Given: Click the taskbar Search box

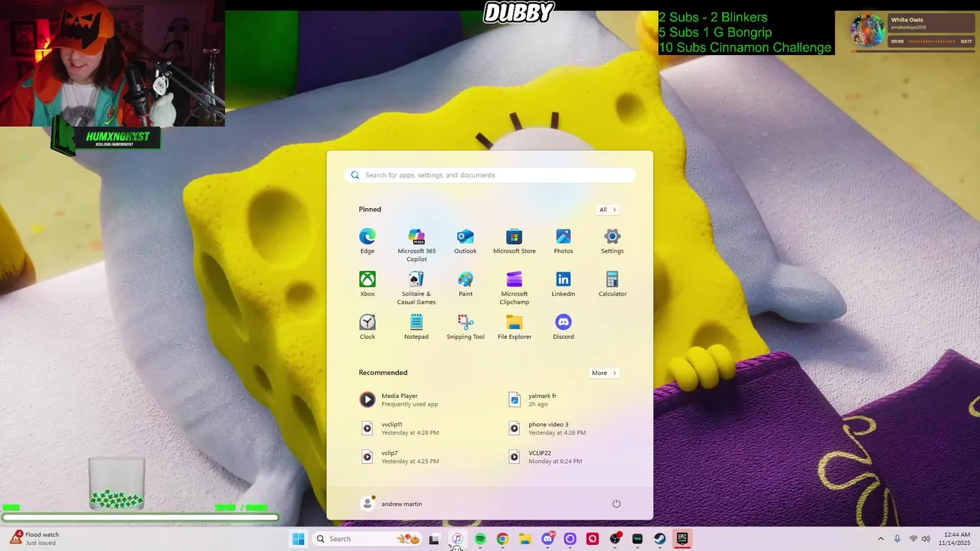Looking at the screenshot, I should click(x=367, y=539).
